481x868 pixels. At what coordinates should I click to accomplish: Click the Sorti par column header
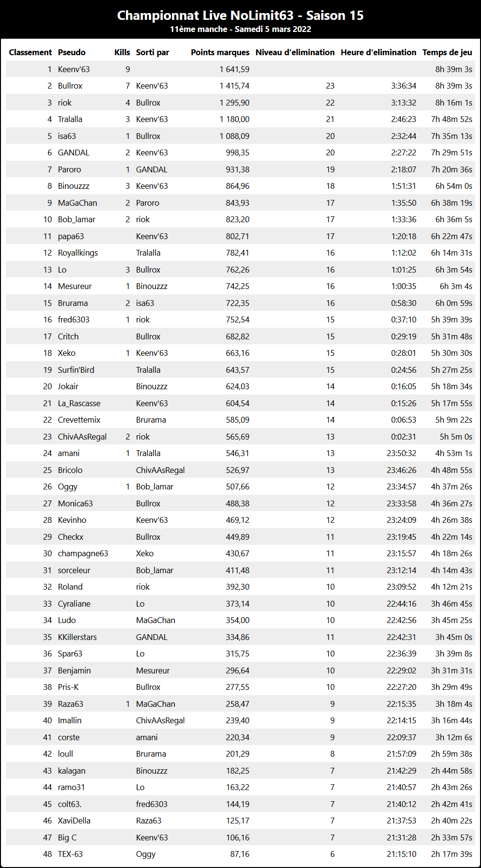coord(153,52)
